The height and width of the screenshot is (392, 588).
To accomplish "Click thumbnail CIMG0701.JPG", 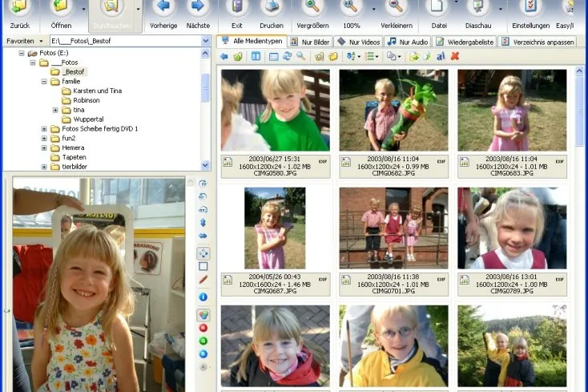I will click(x=394, y=228).
